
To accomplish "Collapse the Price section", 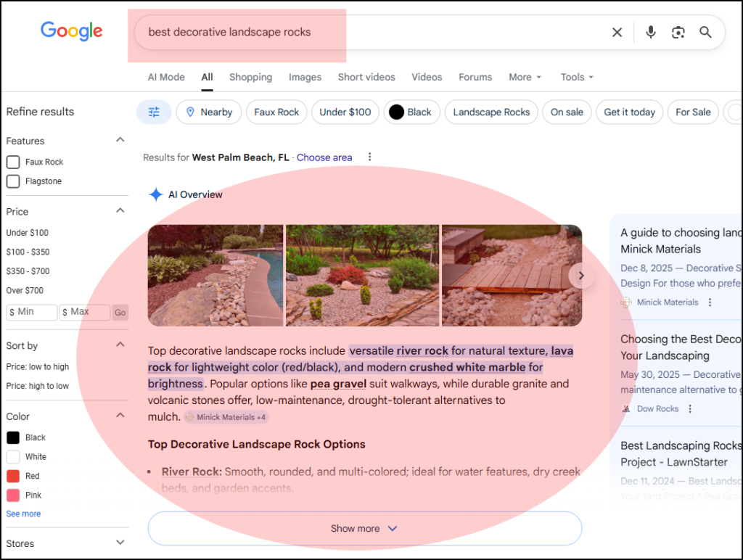I will (120, 211).
